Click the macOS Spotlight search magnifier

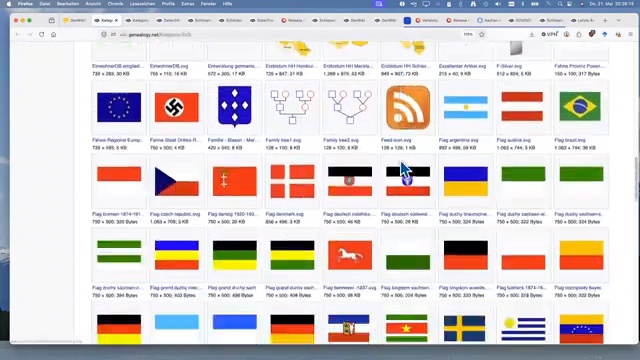click(560, 4)
